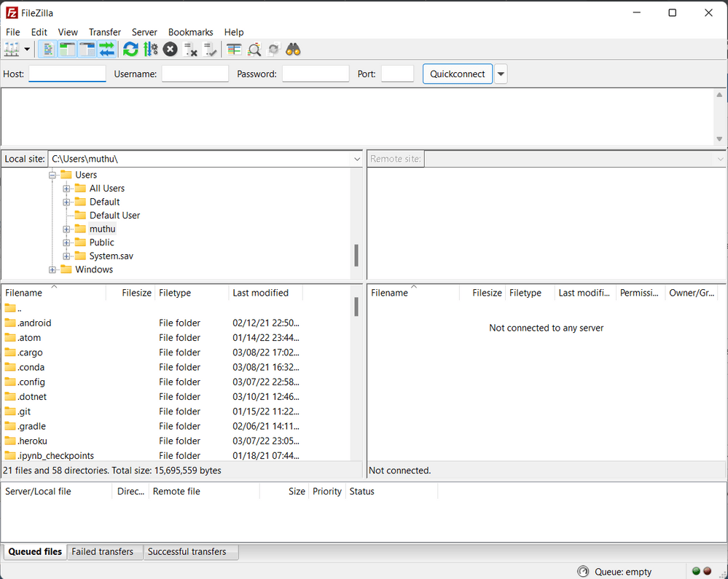The image size is (728, 579).
Task: Expand the Windows folder tree node
Action: click(x=52, y=269)
